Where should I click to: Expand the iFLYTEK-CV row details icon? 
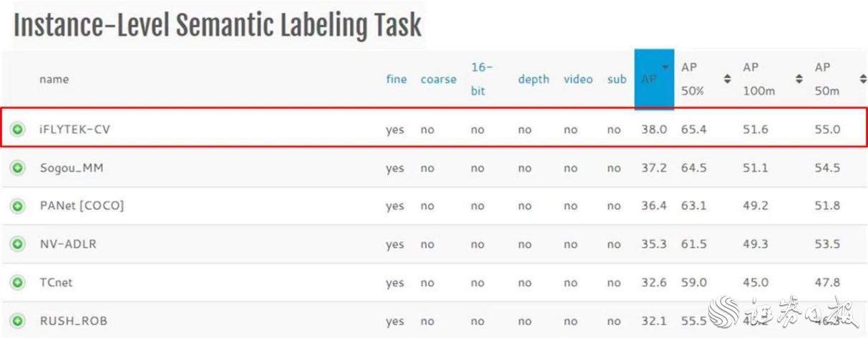(17, 130)
